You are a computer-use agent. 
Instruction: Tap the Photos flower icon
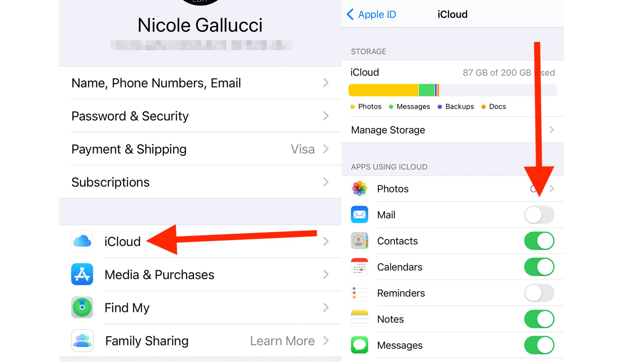coord(359,189)
